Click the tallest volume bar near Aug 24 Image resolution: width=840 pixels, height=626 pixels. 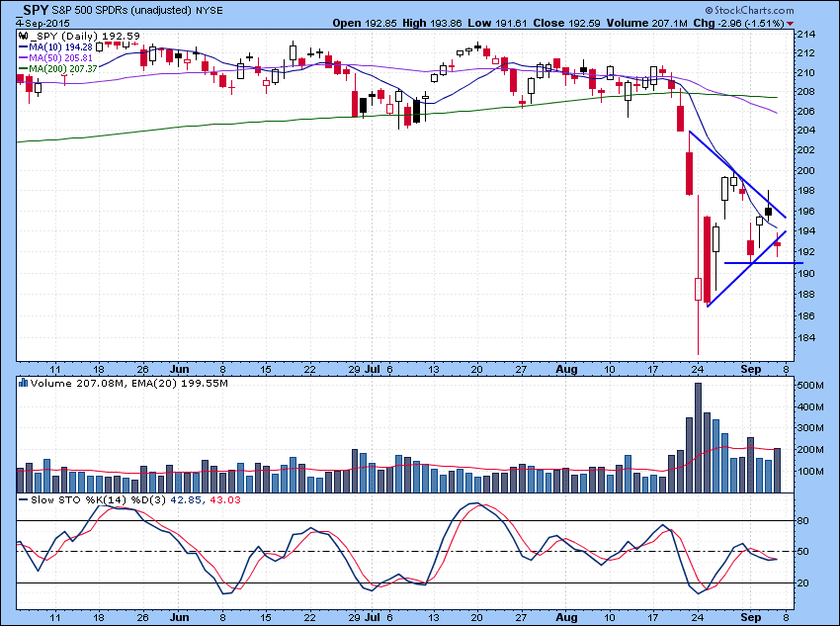coord(698,437)
